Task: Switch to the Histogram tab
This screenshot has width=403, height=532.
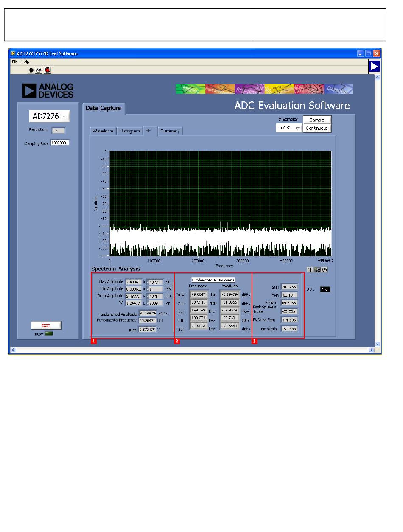Action: [x=129, y=131]
